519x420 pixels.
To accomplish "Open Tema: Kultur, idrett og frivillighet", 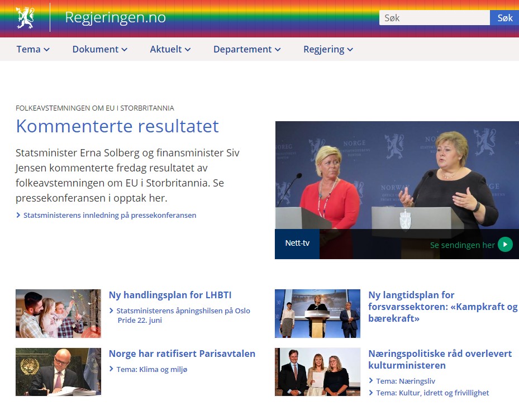I will (x=432, y=393).
